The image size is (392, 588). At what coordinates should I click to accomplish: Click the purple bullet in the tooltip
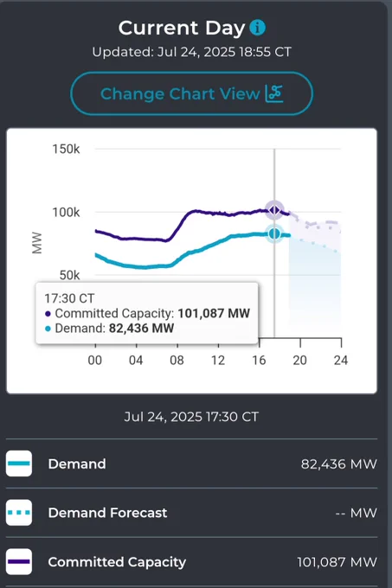[48, 314]
